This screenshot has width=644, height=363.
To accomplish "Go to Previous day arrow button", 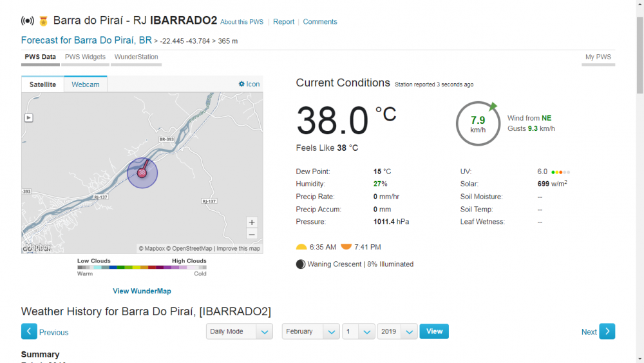I will pos(29,331).
